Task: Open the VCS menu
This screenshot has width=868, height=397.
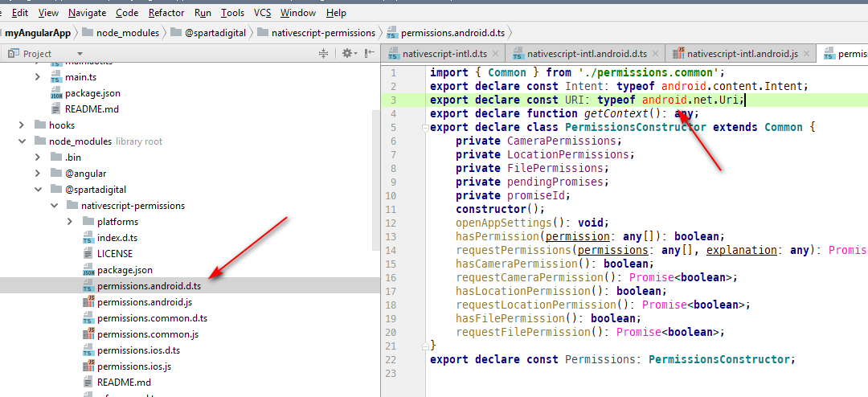Action: (262, 13)
